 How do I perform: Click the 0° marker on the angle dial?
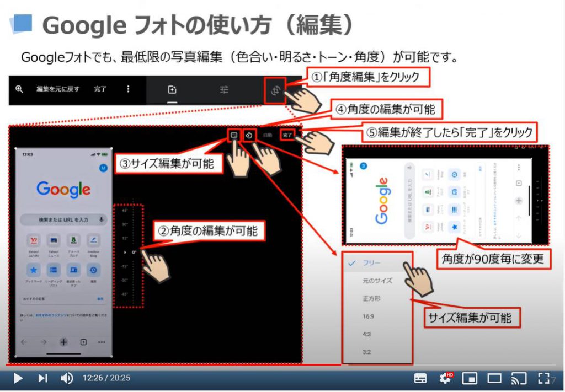click(x=134, y=253)
